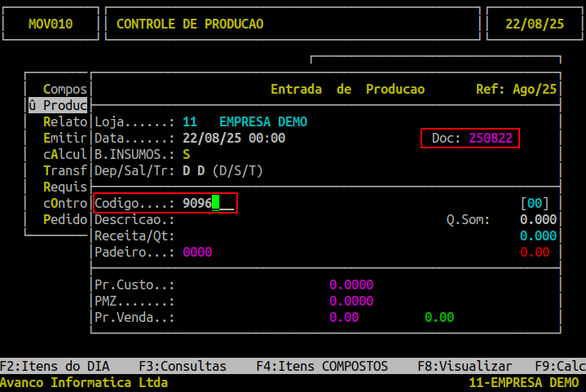Screen dimensions: 586x392
Task: Select the Padeiro field value 0000
Action: click(196, 253)
